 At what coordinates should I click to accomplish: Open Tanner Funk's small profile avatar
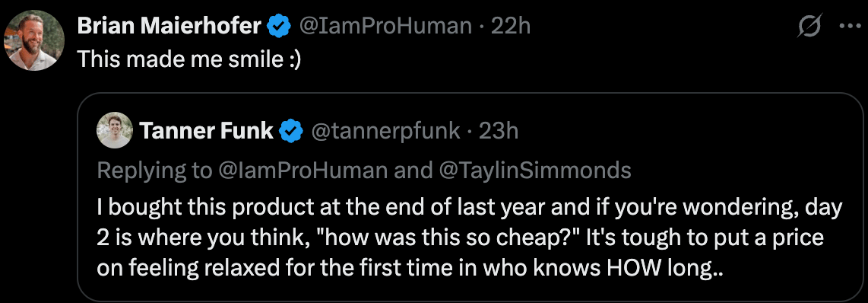[115, 130]
